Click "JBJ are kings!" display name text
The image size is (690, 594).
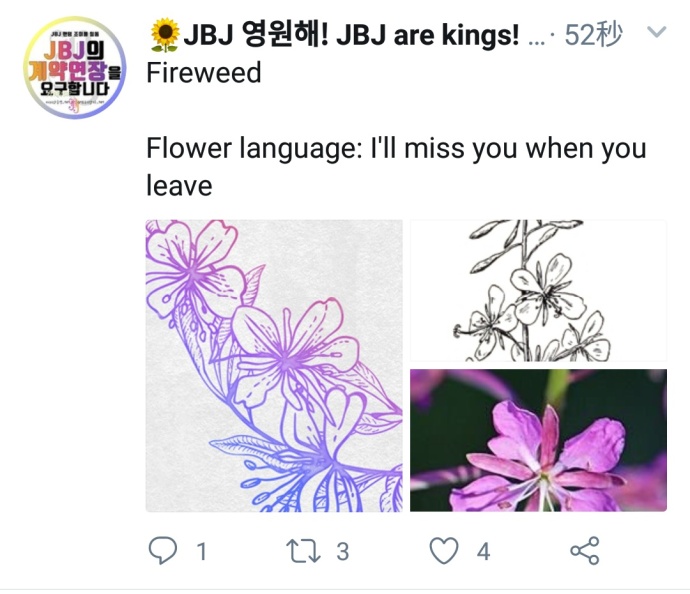pos(428,35)
